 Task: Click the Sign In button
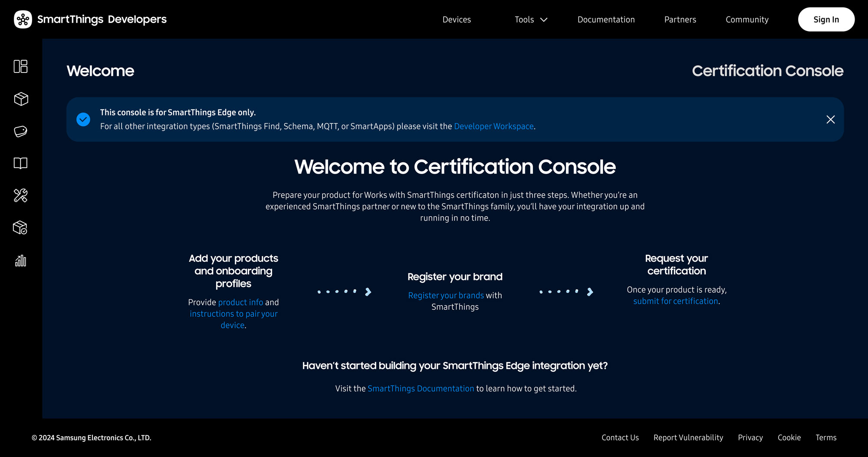point(826,20)
